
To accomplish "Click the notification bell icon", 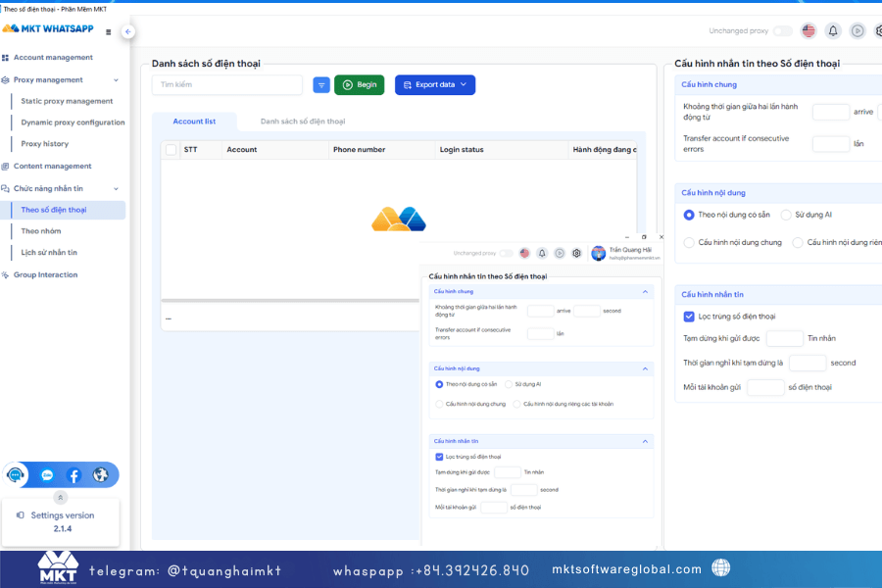I will point(833,31).
